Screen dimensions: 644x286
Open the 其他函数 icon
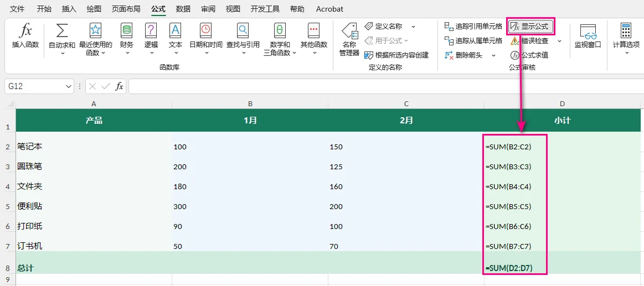(314, 30)
